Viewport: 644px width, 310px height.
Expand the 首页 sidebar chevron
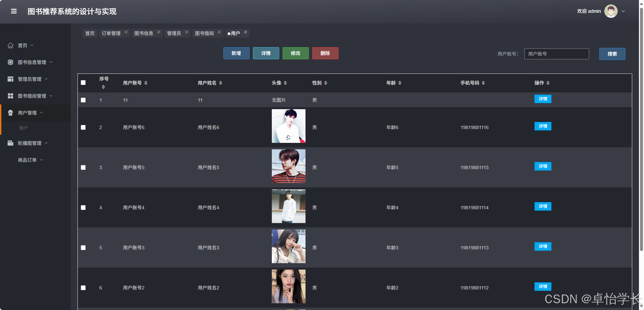tap(32, 45)
